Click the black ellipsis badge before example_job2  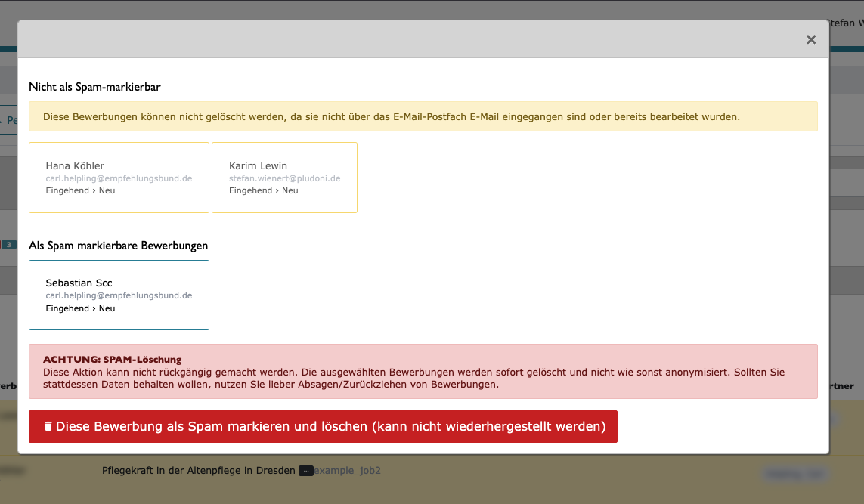(305, 471)
